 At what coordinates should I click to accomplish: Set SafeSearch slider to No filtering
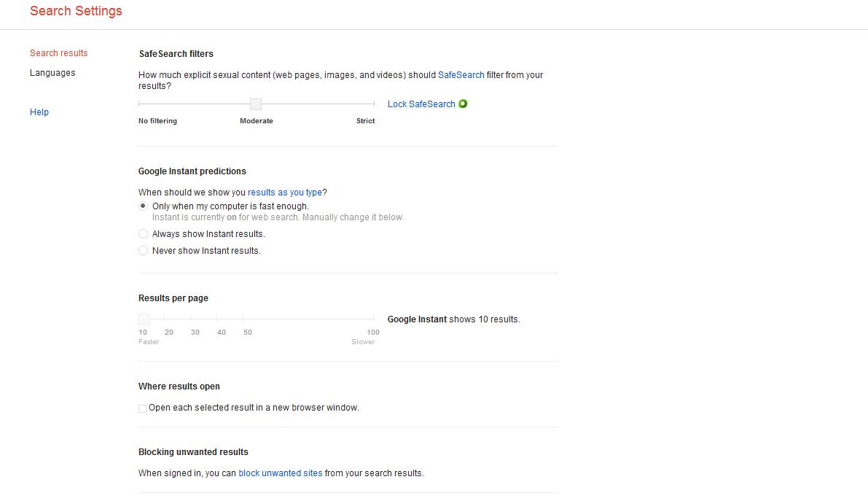pyautogui.click(x=139, y=104)
